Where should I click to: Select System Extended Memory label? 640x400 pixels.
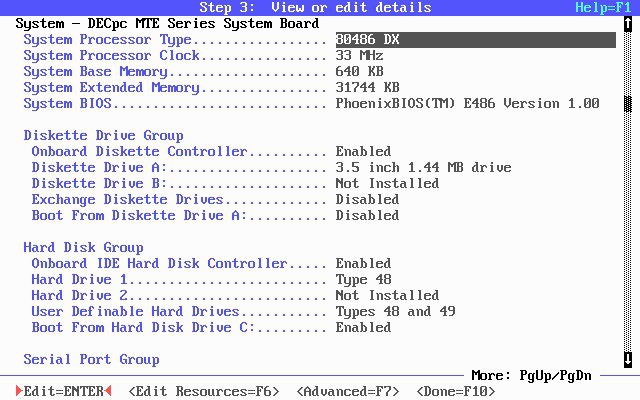111,87
